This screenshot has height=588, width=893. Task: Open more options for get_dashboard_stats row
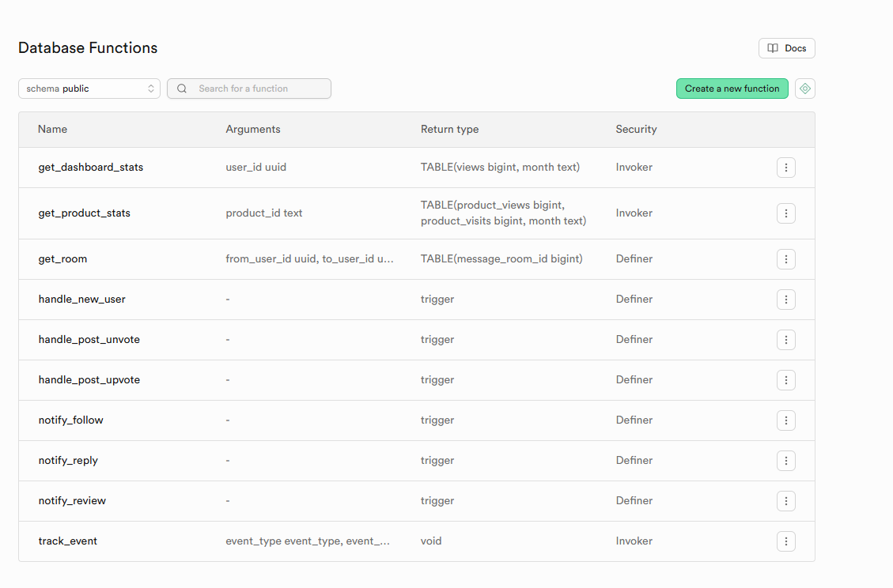pos(786,168)
